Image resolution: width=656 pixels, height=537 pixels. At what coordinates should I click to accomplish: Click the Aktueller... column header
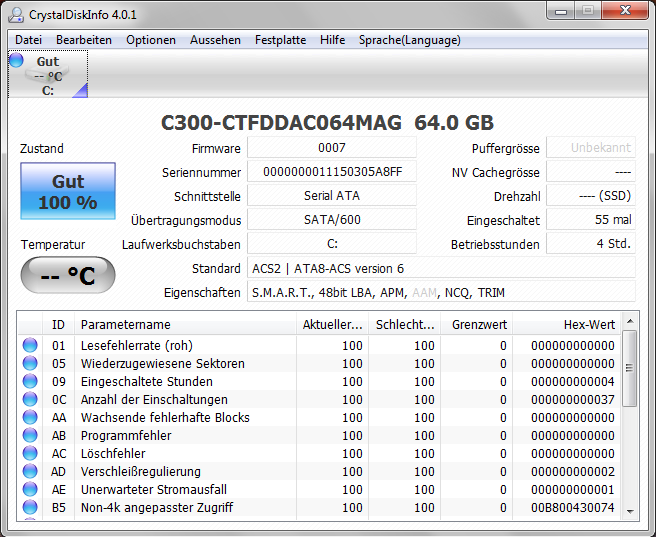[332, 325]
